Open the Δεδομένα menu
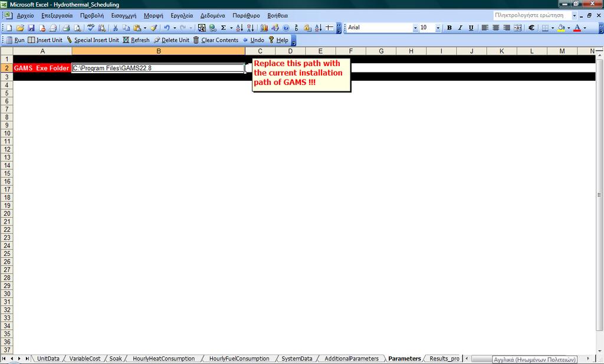This screenshot has width=604, height=364. 212,15
